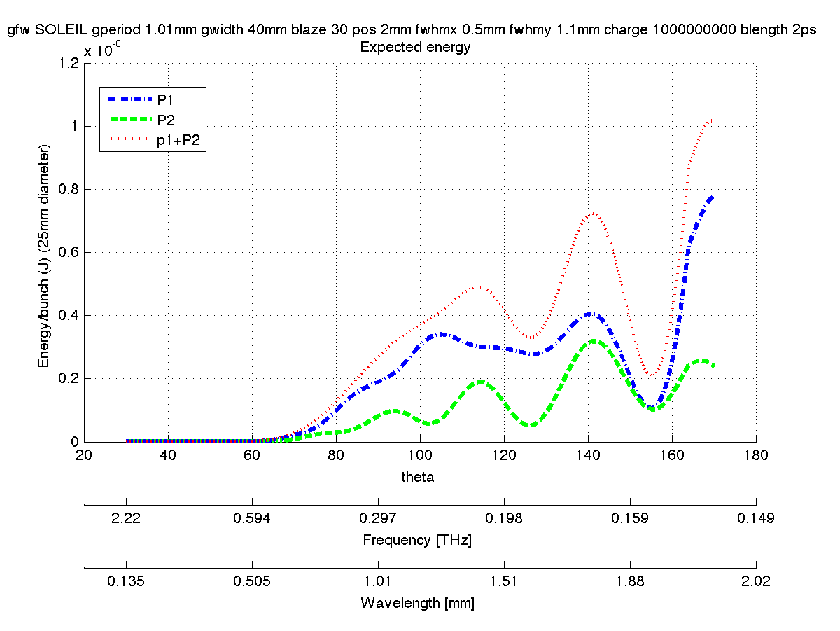The image size is (840, 631).
Task: Click wavelength tick label 0.505
Action: tap(252, 581)
